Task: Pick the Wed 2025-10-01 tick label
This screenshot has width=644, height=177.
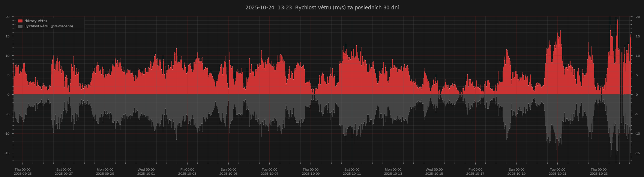Action: 146,171
